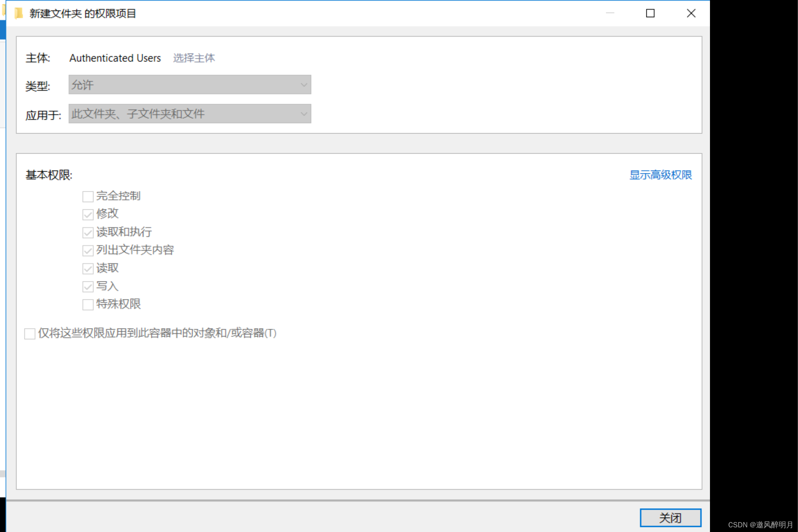Expand the 应用于 scope dropdown
Viewport: 798px width, 532px height.
point(303,114)
